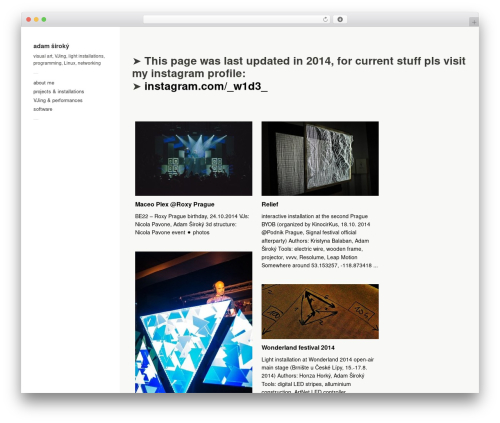Click the browser address bar field

[236, 20]
